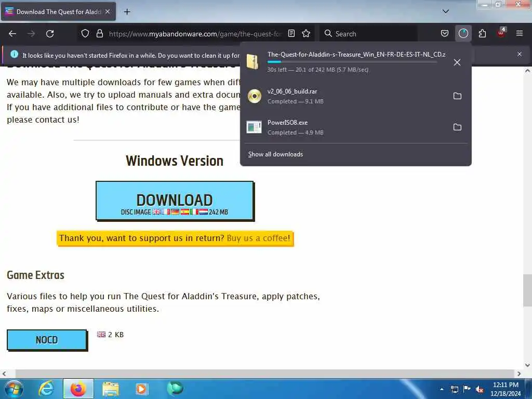Click the info icon in notification bar

coord(14,54)
